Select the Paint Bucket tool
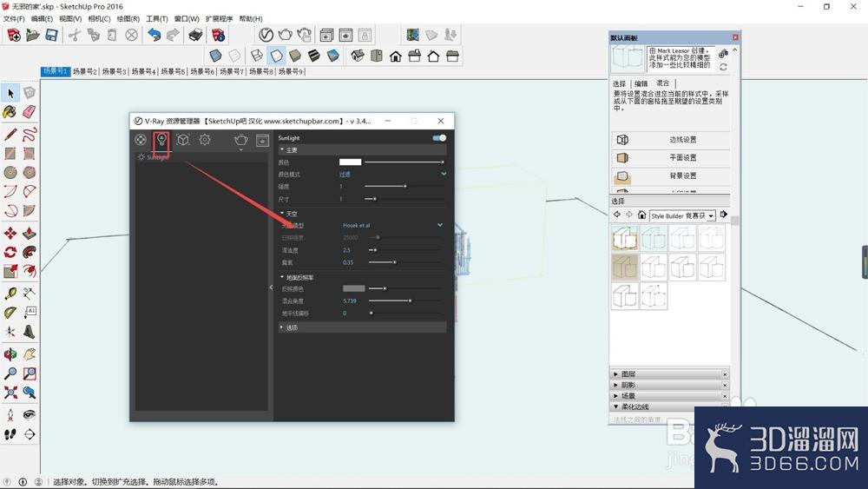The height and width of the screenshot is (489, 868). 10,112
